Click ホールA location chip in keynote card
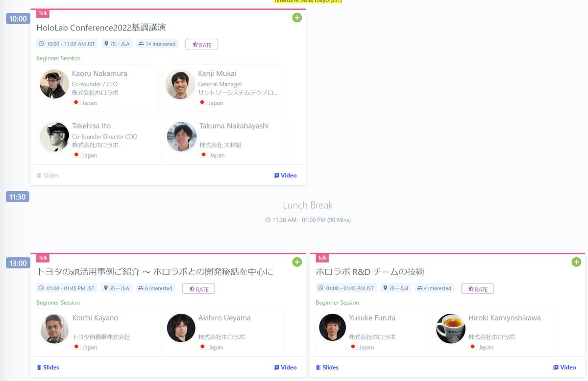 point(117,44)
